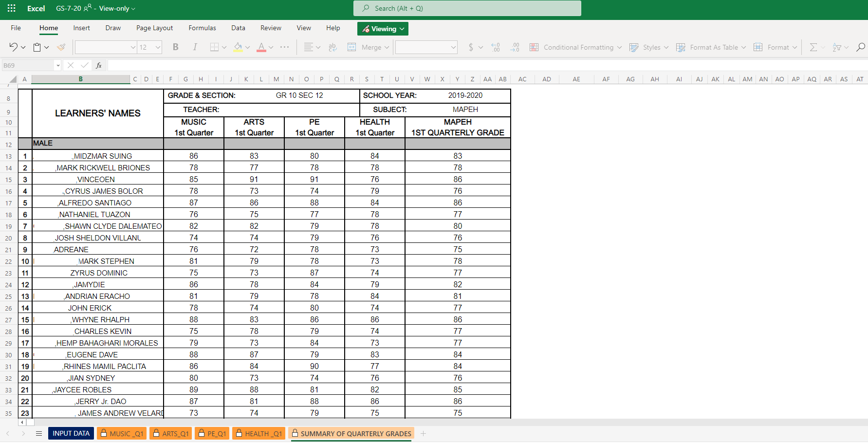Click cell with name MIDZMAR SUING
868x443 pixels.
point(98,156)
